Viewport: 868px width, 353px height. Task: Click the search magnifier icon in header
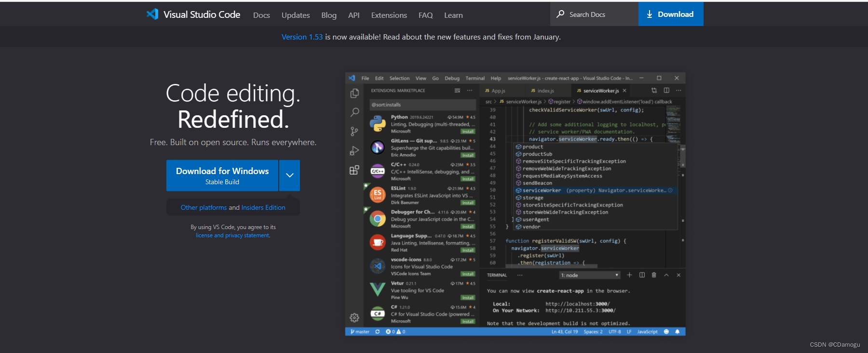pos(560,14)
